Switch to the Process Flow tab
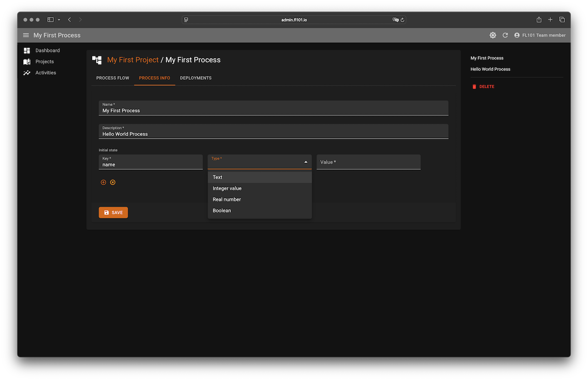 (113, 78)
